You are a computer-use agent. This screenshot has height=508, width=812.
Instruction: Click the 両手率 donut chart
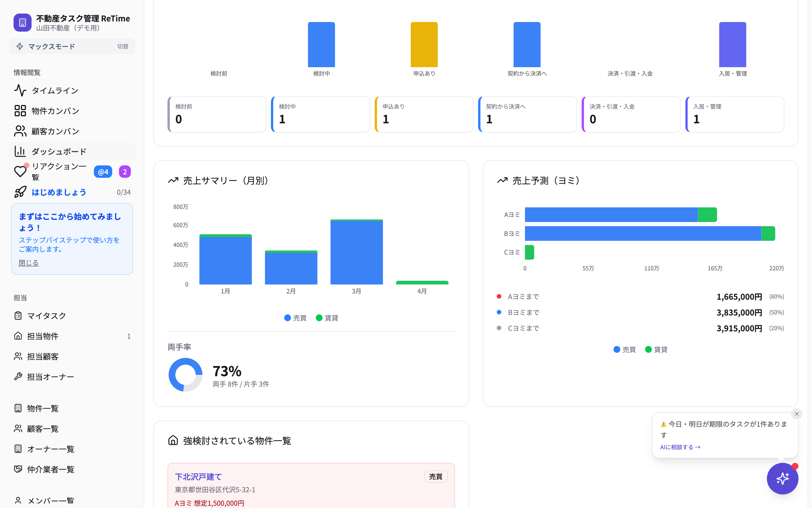tap(185, 375)
